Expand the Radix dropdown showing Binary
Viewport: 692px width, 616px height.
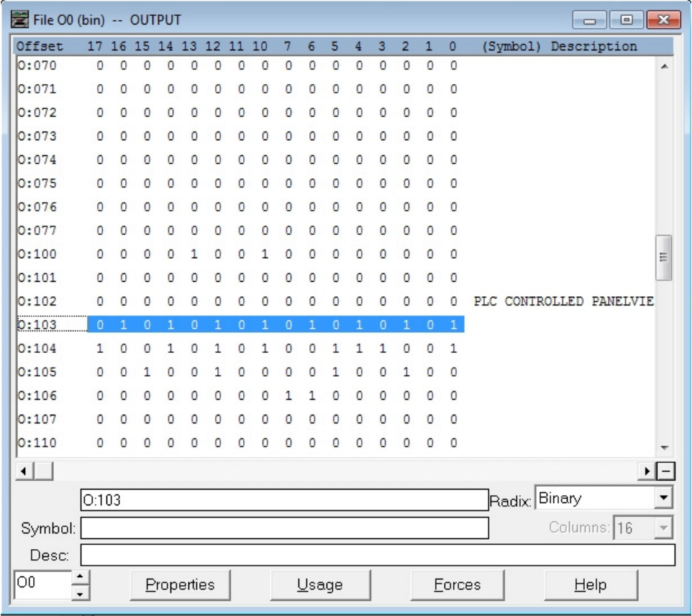click(663, 498)
